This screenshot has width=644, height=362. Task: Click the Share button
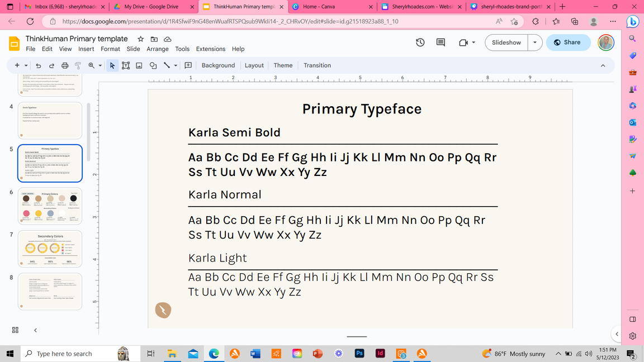[567, 42]
